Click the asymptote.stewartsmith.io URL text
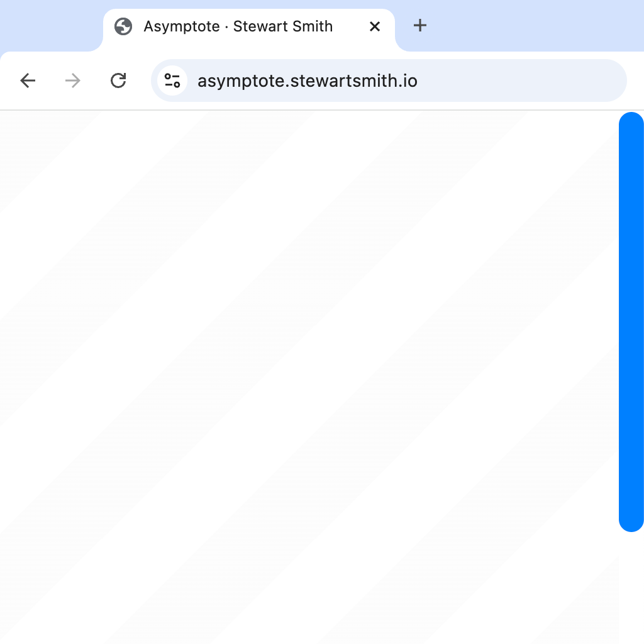The image size is (644, 644). coord(307,81)
